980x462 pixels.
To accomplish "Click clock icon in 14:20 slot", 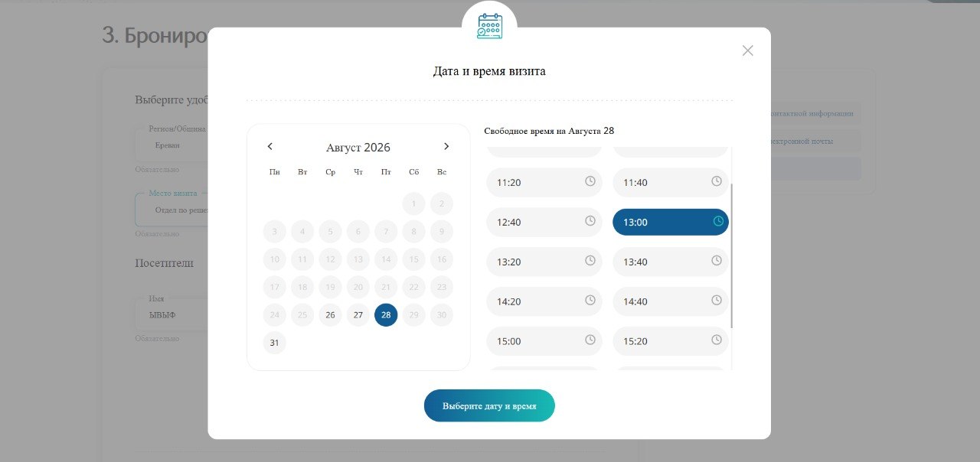I will (x=590, y=301).
